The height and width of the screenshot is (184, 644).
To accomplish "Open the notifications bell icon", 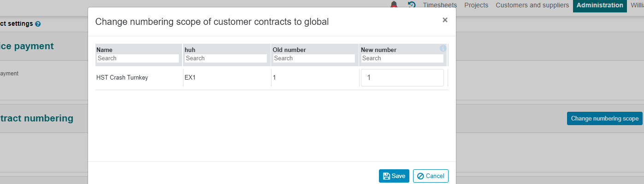I will point(394,5).
